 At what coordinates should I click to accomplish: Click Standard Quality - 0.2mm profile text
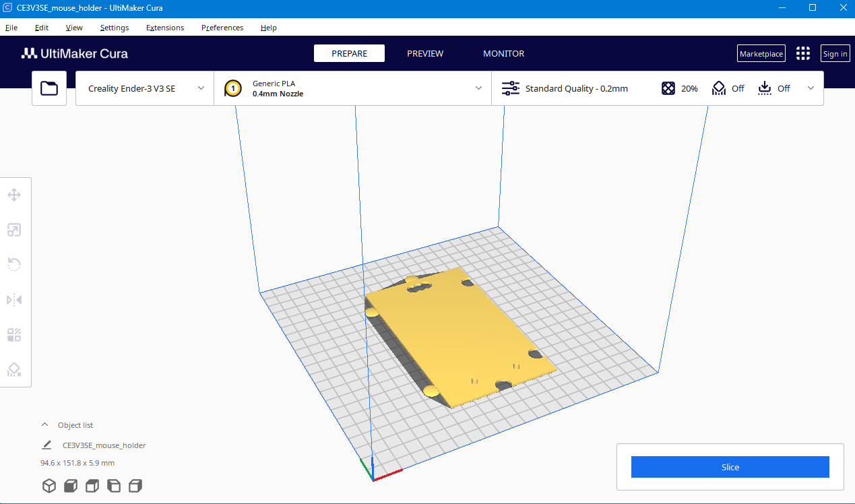pos(577,88)
